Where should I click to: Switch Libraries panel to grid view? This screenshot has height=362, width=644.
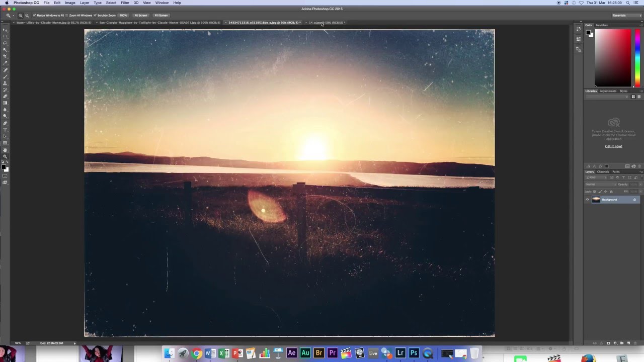pyautogui.click(x=633, y=97)
